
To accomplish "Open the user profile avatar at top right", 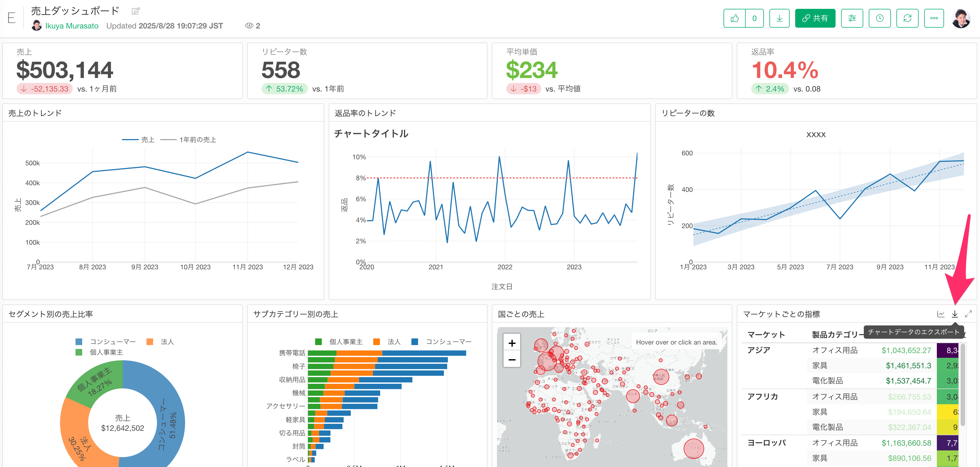I will coord(961,18).
